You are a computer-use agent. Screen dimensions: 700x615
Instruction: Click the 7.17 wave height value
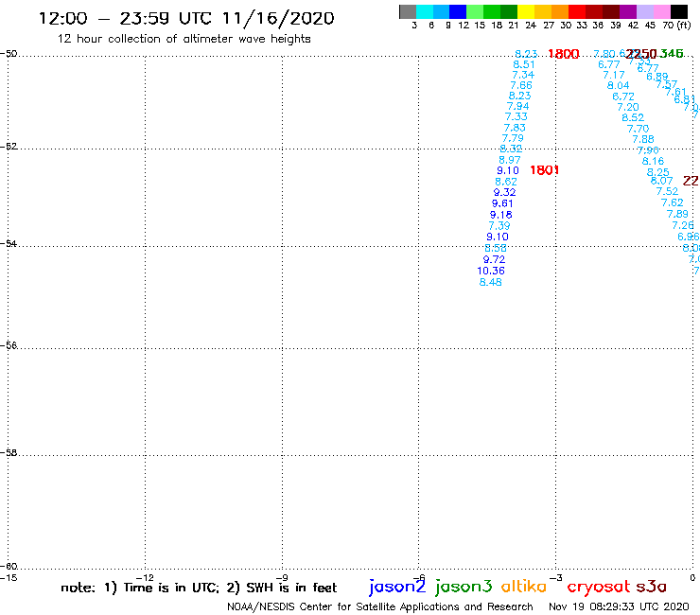[x=613, y=75]
